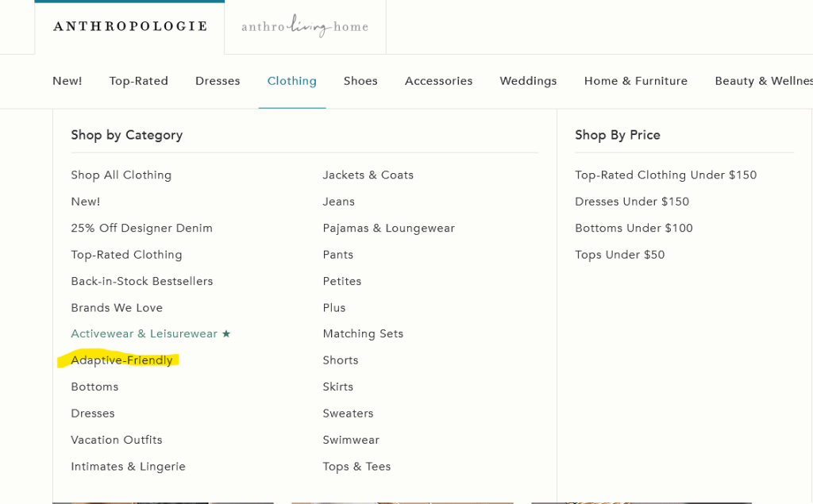The image size is (813, 504).
Task: Select the highlighted Adaptive-Friendly link
Action: 121,360
